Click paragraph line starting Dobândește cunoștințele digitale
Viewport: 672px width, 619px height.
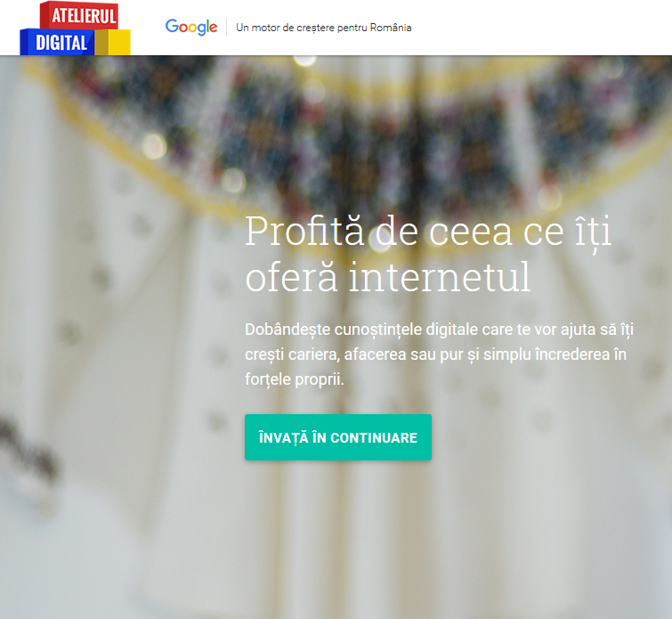439,330
